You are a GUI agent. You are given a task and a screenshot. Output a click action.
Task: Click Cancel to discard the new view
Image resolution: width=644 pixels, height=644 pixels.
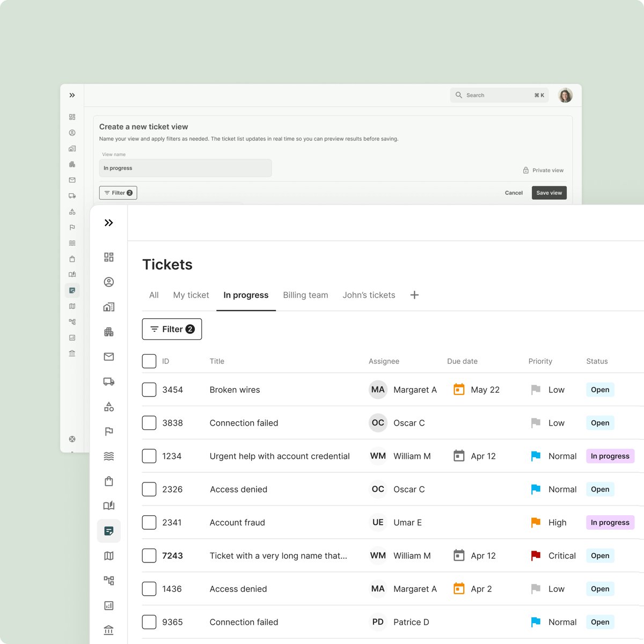coord(513,193)
